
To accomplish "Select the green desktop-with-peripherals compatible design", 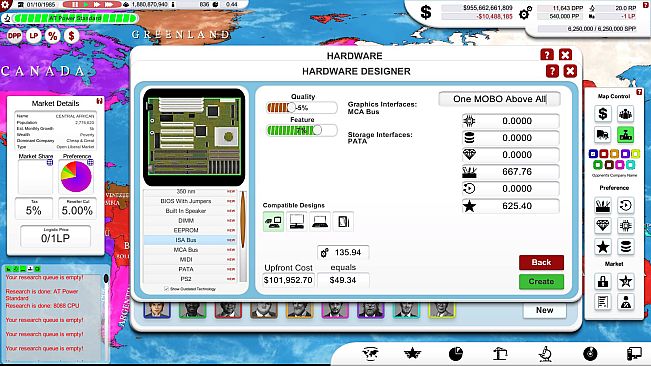I will pos(273,222).
